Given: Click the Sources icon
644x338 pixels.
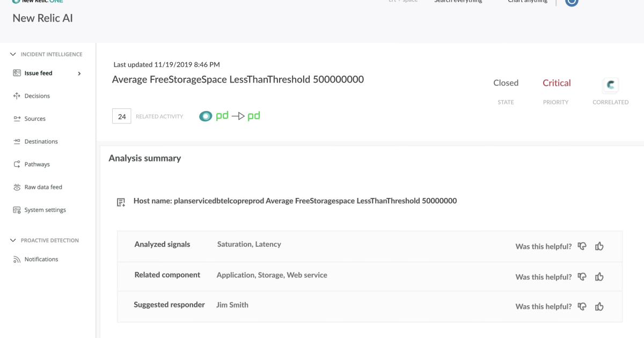Looking at the screenshot, I should 16,119.
